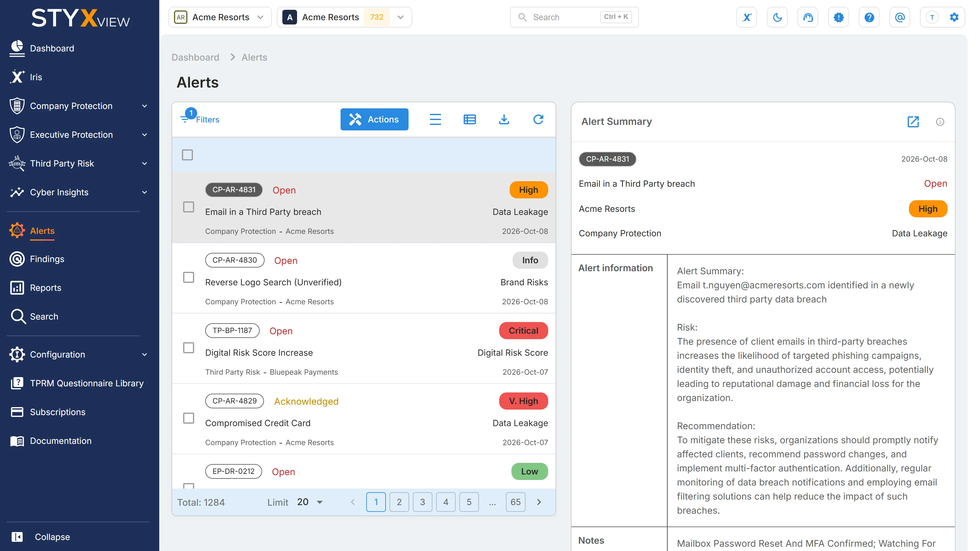Go to page 2 of alerts
The image size is (980, 551).
[399, 502]
